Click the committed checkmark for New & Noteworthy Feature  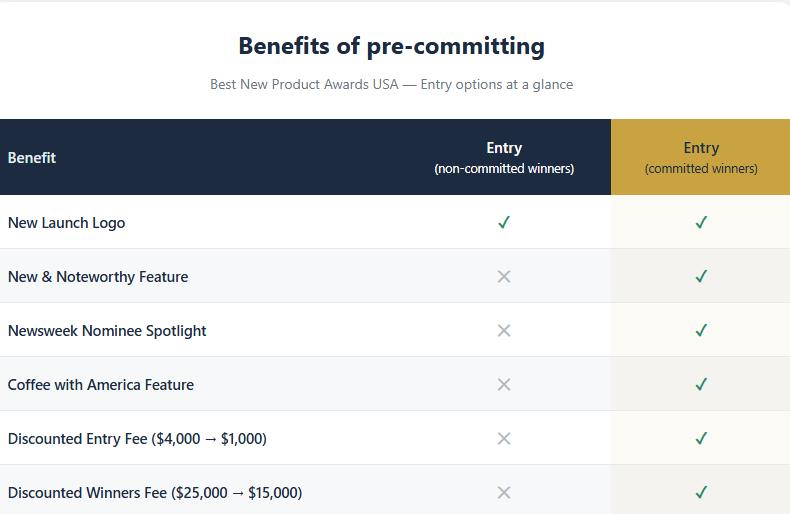pyautogui.click(x=701, y=276)
